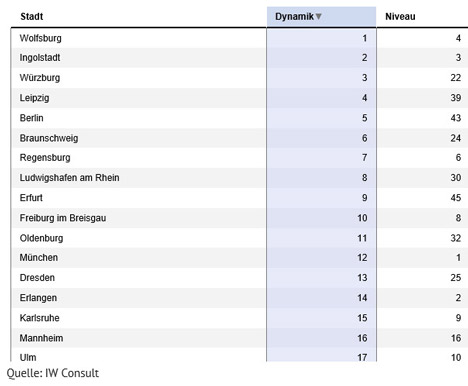Viewport: 468px width, 386px height.
Task: Click Freiburg im Breisgau entry
Action: tap(63, 218)
